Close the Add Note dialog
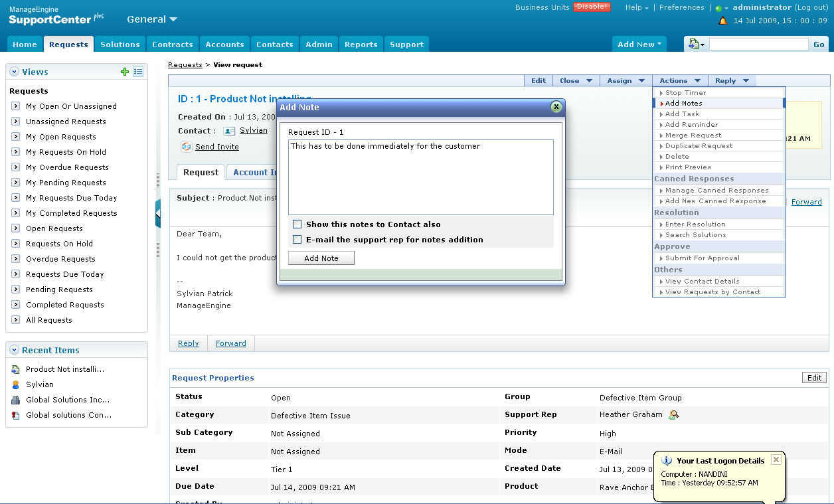 coord(556,107)
